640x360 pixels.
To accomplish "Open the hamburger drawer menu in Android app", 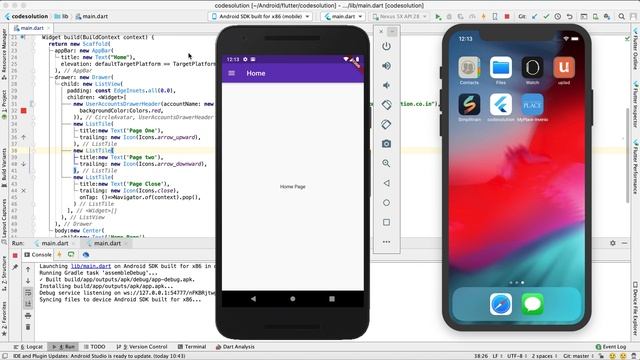I will point(231,73).
